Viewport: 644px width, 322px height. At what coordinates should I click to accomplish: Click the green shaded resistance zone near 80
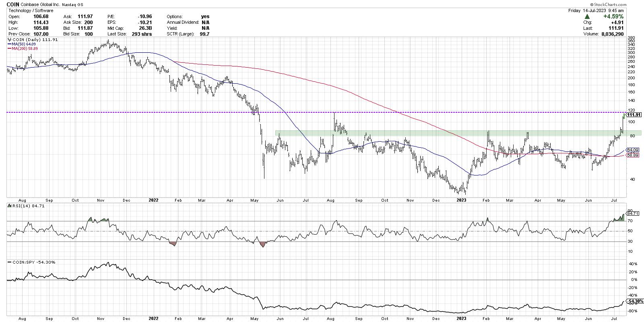coord(458,133)
